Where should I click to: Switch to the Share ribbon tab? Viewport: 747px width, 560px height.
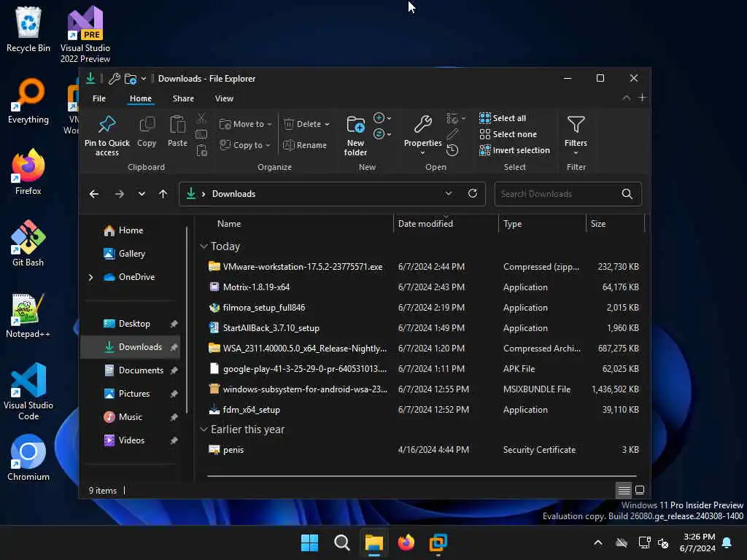tap(183, 98)
